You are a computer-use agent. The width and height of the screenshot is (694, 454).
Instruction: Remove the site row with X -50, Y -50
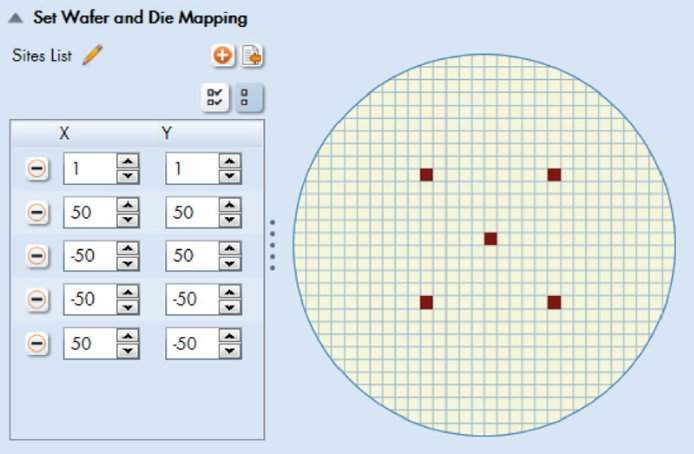(x=37, y=300)
